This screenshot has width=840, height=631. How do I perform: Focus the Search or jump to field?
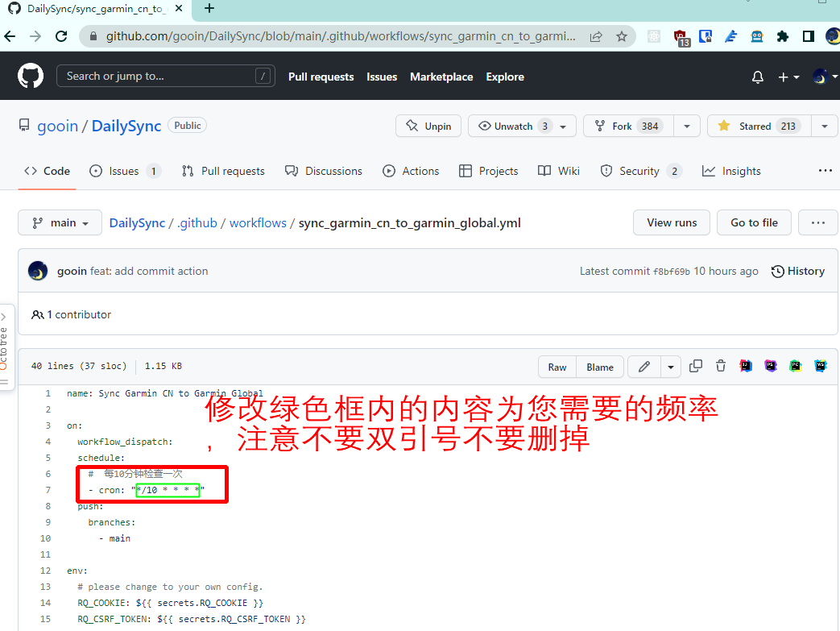(166, 76)
